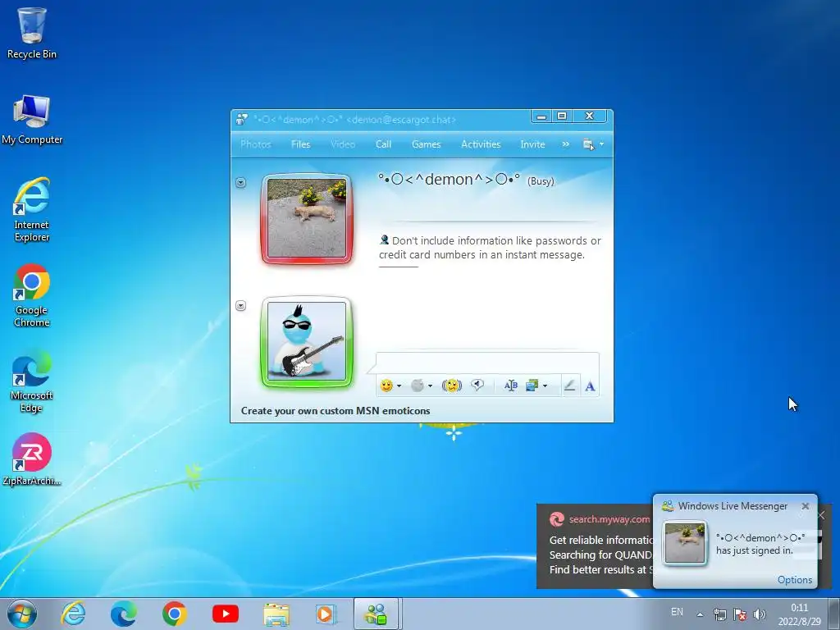
Task: Send a nudge with the shaking smiley
Action: coord(452,386)
